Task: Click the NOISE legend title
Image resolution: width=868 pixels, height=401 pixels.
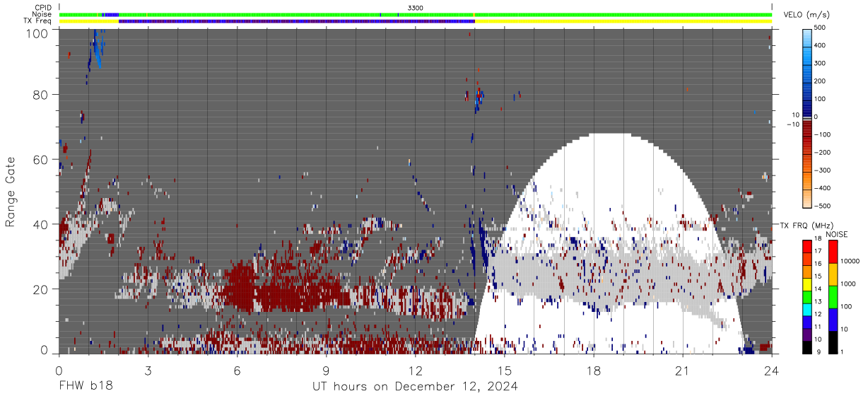Action: click(x=837, y=234)
